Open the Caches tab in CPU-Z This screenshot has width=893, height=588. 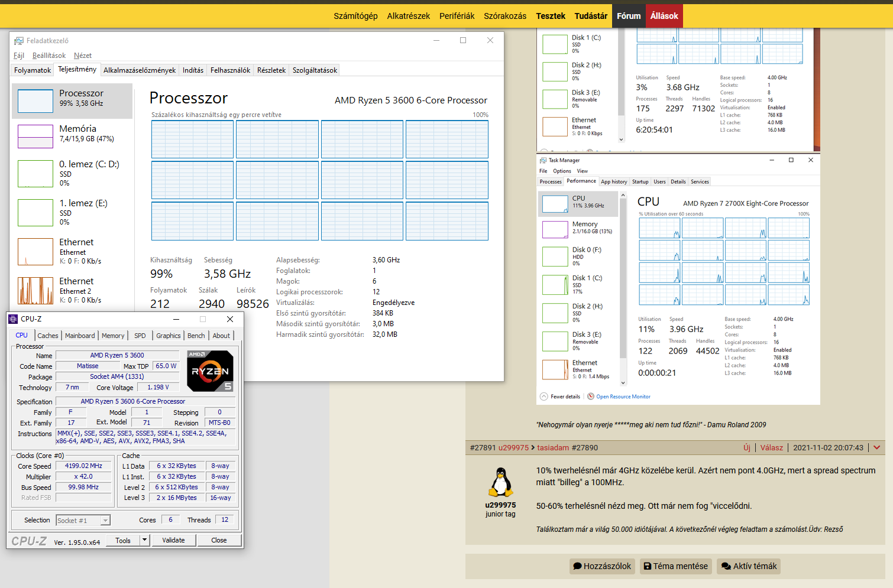click(48, 336)
